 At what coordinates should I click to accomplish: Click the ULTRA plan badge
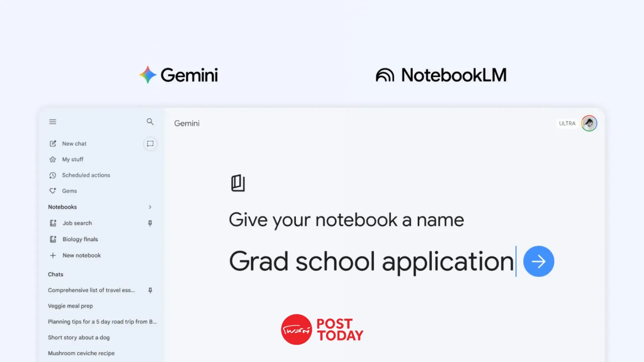coord(567,123)
